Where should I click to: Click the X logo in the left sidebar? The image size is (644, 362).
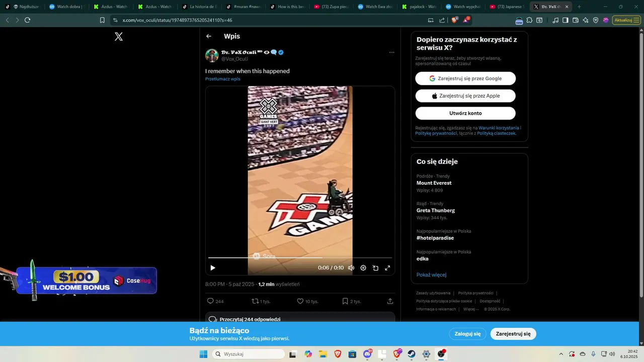click(x=119, y=36)
